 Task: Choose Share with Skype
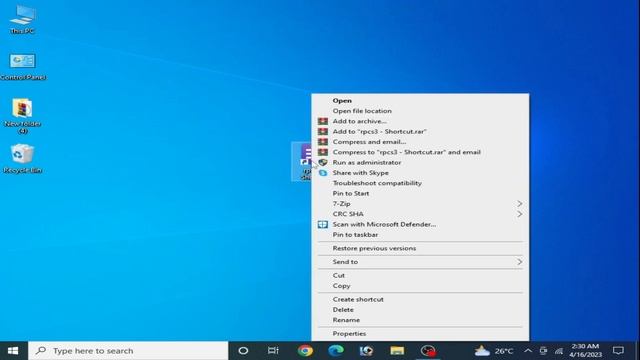coord(420,173)
